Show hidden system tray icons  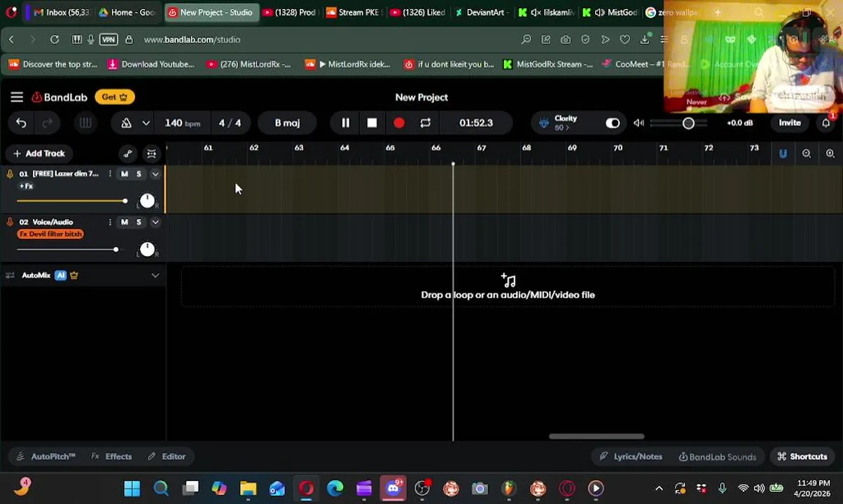pyautogui.click(x=659, y=489)
